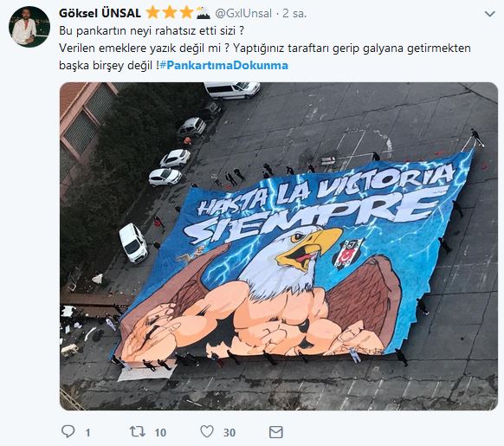
Task: Send tweet via direct message envelope icon
Action: click(x=275, y=432)
